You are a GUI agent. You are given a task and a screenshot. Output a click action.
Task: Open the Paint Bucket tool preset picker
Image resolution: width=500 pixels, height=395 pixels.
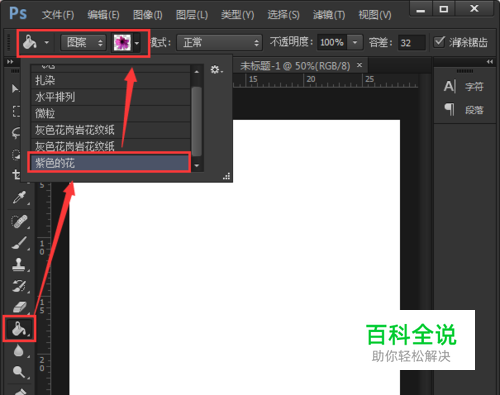click(46, 43)
